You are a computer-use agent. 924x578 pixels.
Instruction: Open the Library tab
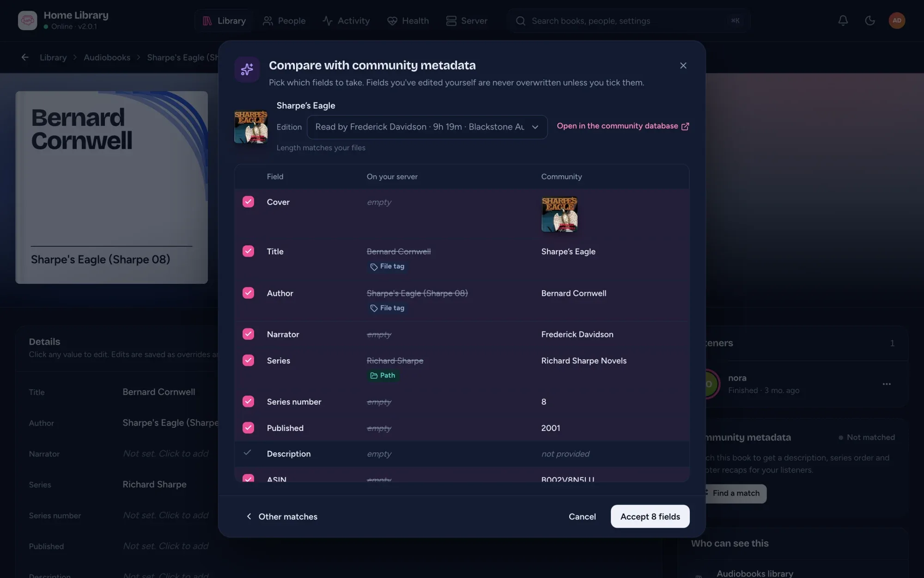[x=224, y=21]
